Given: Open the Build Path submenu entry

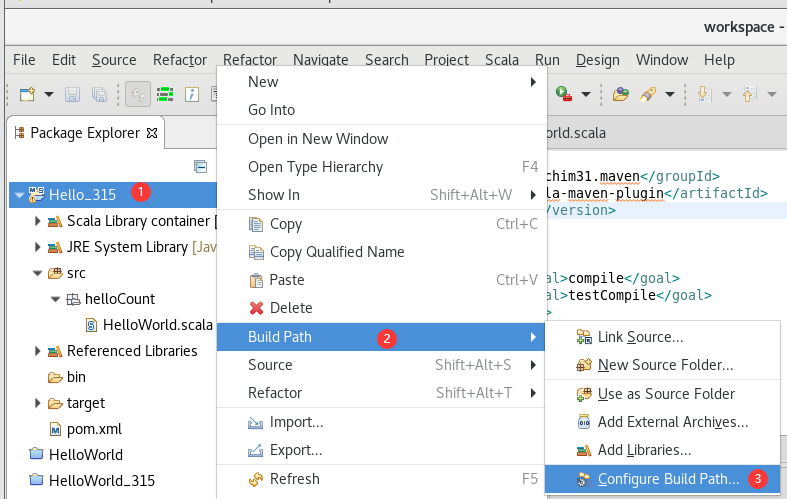Looking at the screenshot, I should (x=381, y=337).
